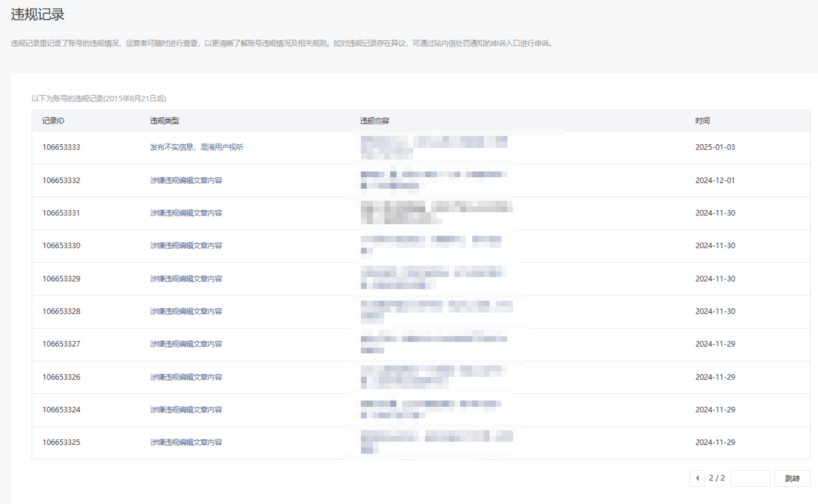Click violation type link for record 106653328
Screen dimensions: 818x504
[x=186, y=312]
